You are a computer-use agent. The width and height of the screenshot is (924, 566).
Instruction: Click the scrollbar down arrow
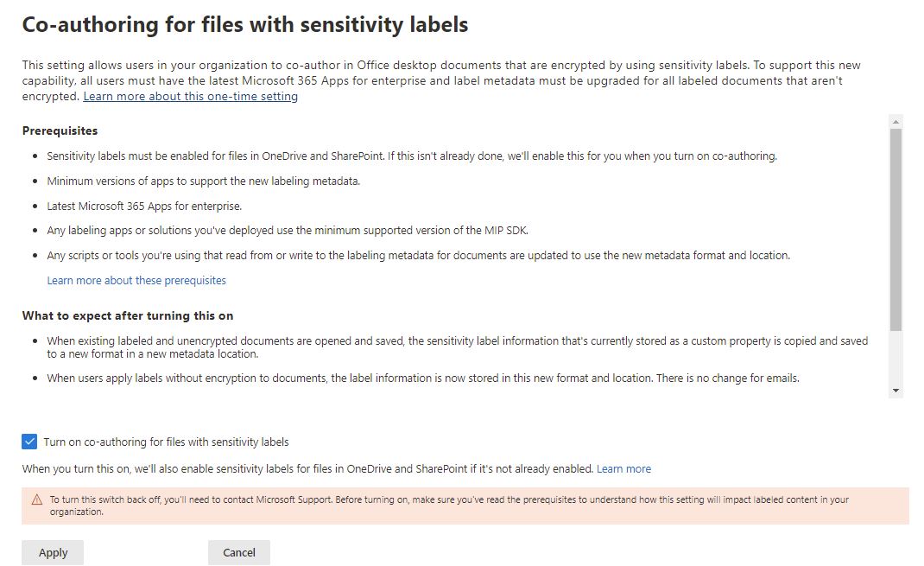(x=896, y=391)
